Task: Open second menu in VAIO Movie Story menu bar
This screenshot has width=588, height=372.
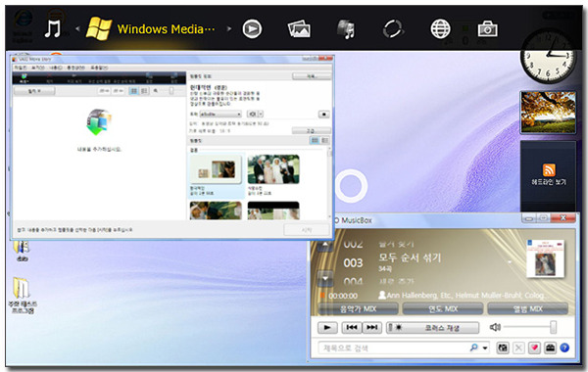Action: coord(38,68)
